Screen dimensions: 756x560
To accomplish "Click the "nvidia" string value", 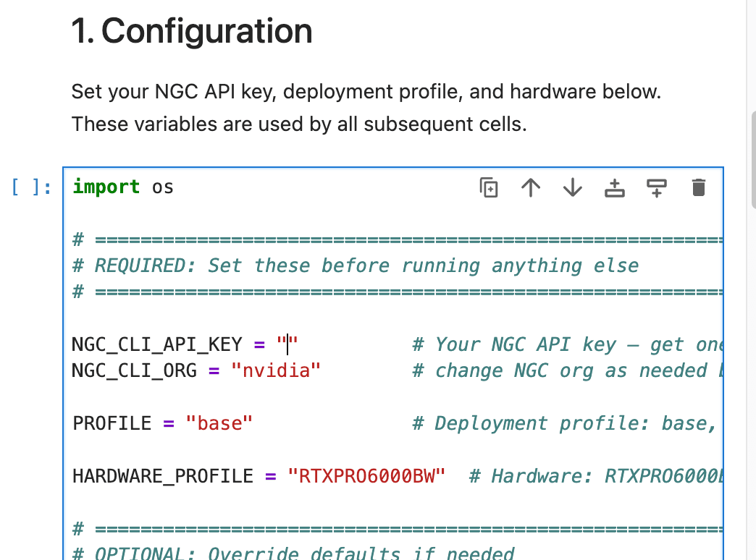I will tap(276, 370).
